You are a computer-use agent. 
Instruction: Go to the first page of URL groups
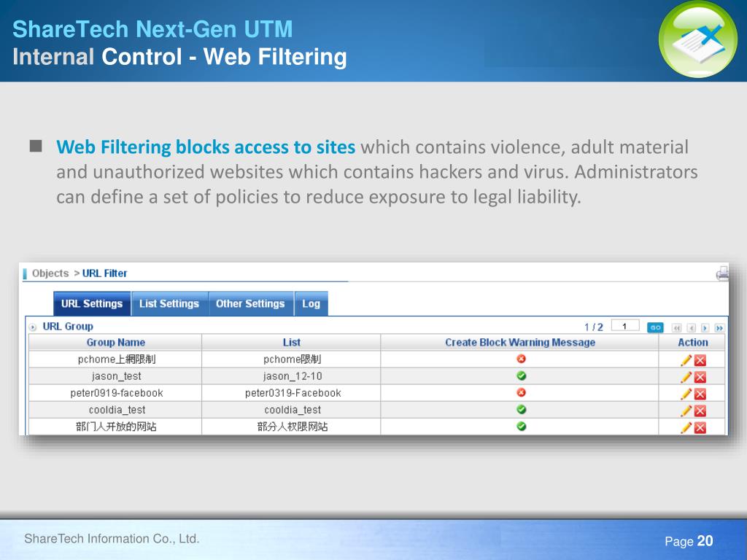[x=676, y=327]
